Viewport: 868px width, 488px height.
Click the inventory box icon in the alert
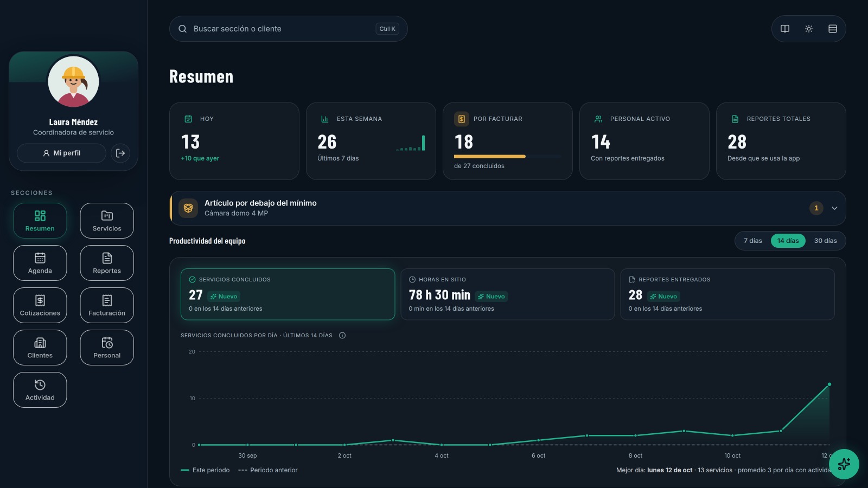(188, 208)
